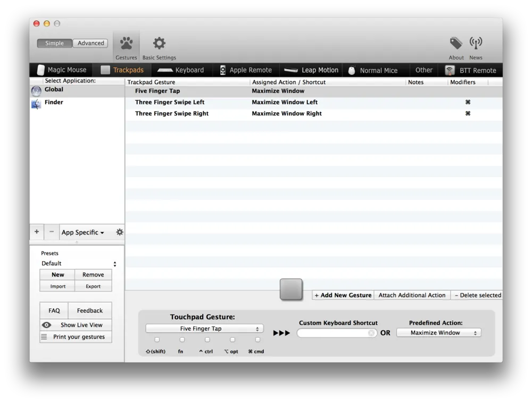Open Basic Settings gear icon
Viewport: 532px width, 403px height.
pos(159,44)
